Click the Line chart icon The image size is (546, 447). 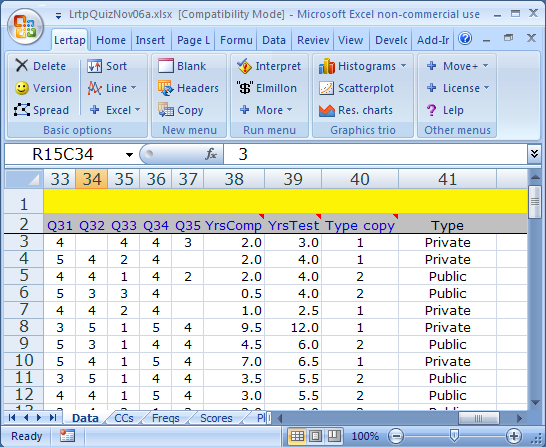[x=94, y=88]
